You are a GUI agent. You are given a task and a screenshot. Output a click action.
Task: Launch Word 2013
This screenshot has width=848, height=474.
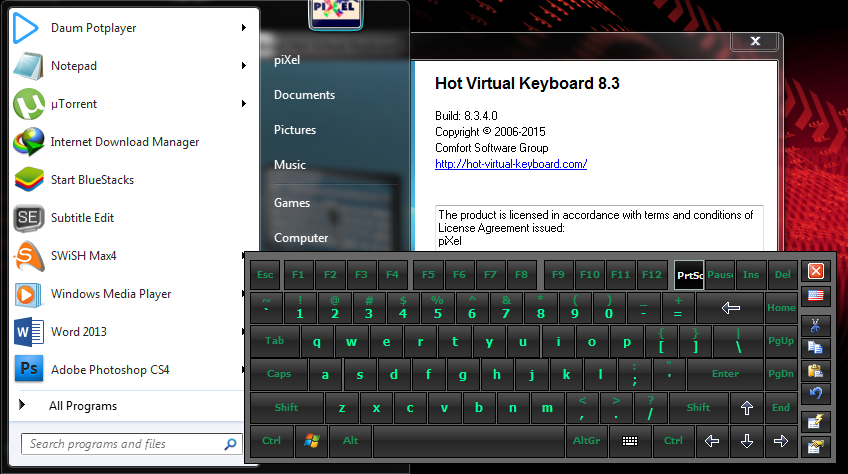pos(127,332)
